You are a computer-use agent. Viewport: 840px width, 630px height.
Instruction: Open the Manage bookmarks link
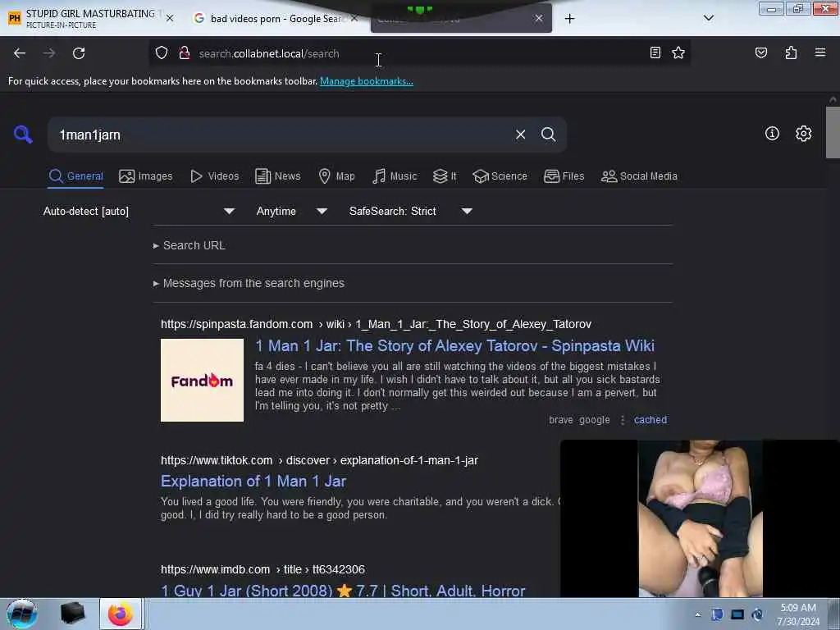[367, 81]
